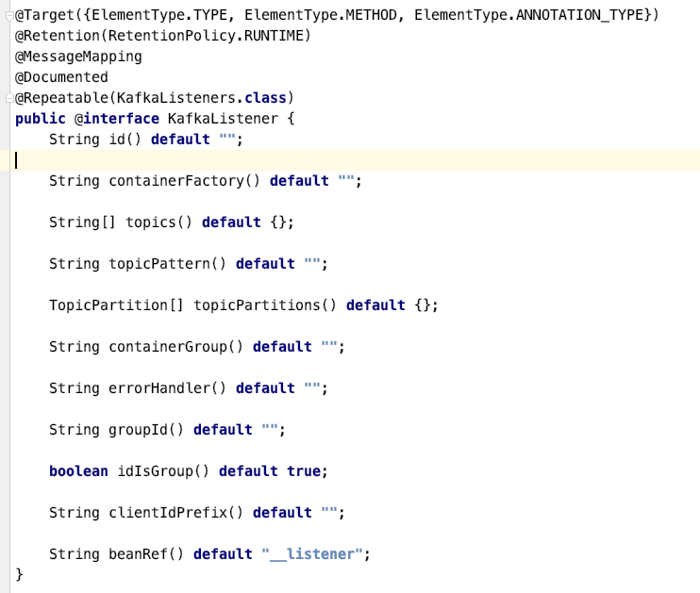Click the topicPattern() method name

tap(167, 264)
